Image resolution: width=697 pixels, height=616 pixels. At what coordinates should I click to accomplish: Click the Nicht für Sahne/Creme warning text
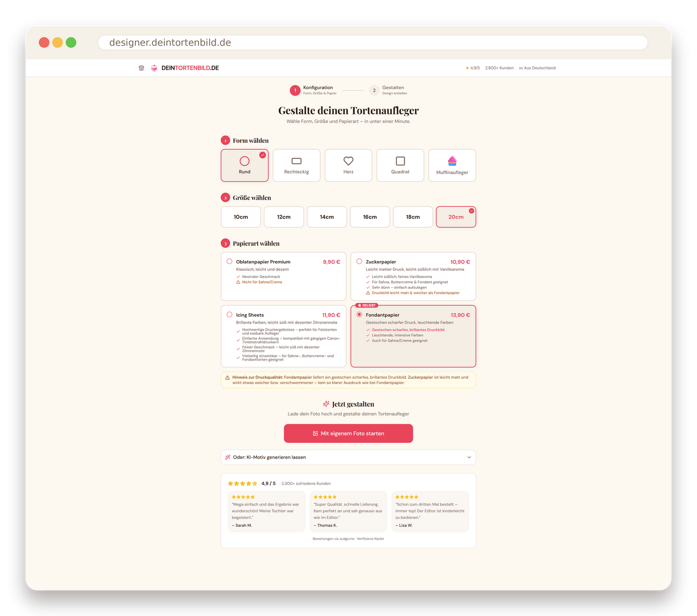click(262, 282)
